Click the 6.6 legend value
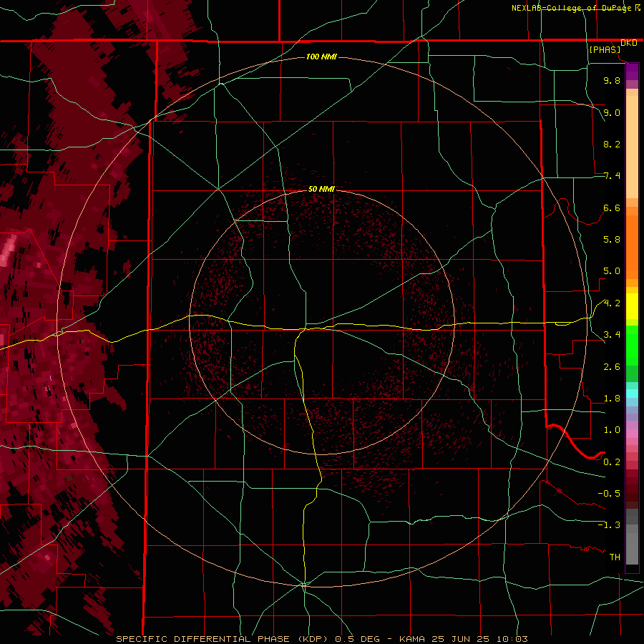Screen dimensions: 644x644 pyautogui.click(x=612, y=208)
